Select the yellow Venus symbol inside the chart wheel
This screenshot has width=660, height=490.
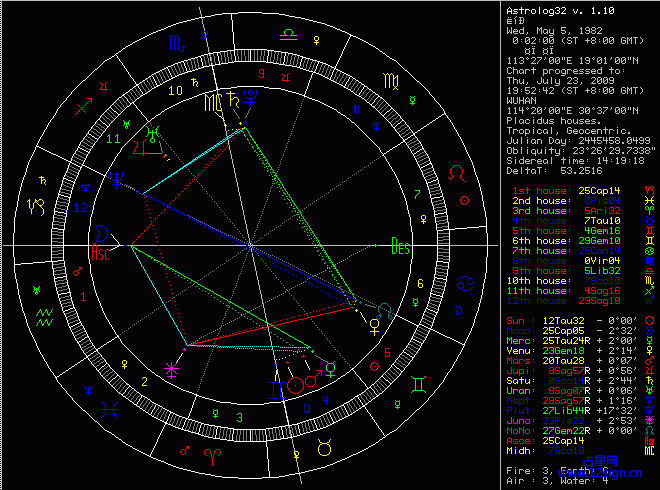coord(375,325)
